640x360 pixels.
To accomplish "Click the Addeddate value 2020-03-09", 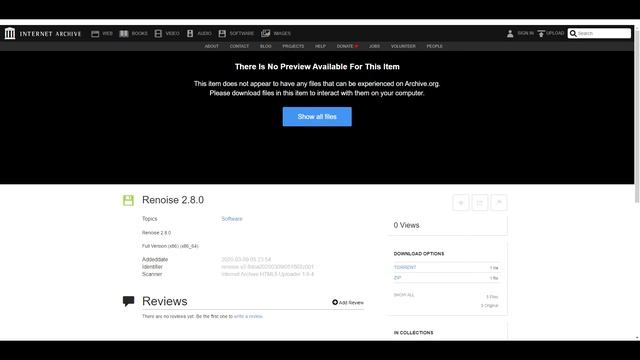I will point(246,259).
